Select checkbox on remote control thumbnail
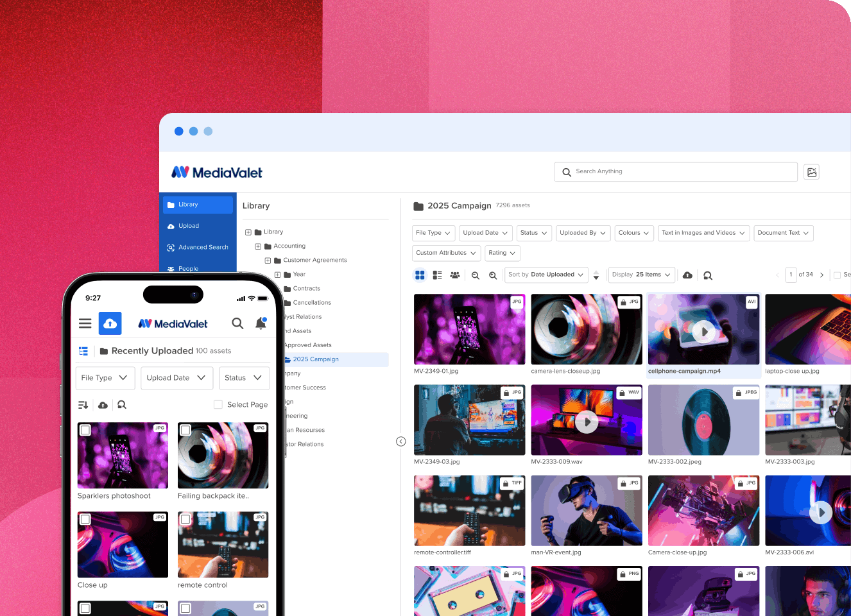Viewport: 851px width, 616px height. point(185,519)
